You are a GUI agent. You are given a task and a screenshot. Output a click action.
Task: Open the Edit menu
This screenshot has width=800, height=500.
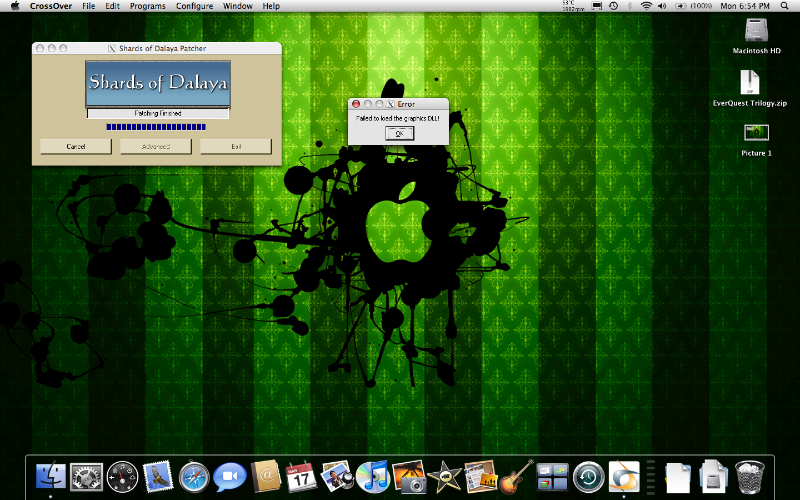click(112, 6)
